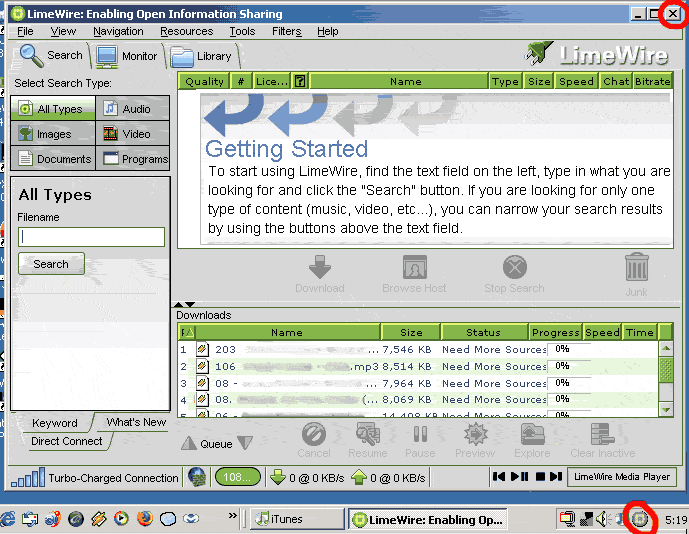Select the Video search type
This screenshot has width=689, height=534.
[x=133, y=134]
